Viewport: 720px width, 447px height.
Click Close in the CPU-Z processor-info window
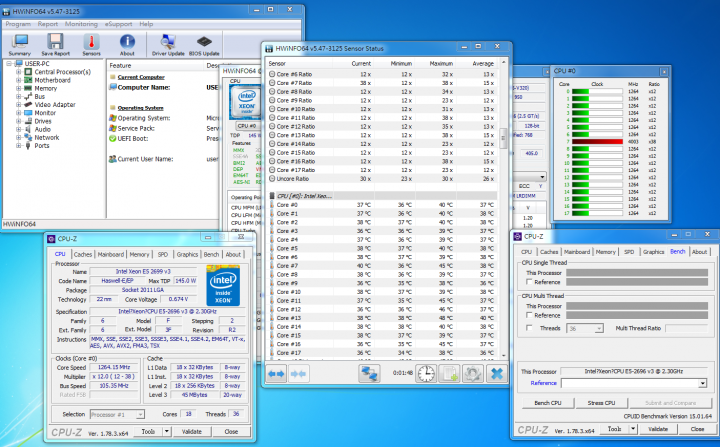[x=231, y=431]
